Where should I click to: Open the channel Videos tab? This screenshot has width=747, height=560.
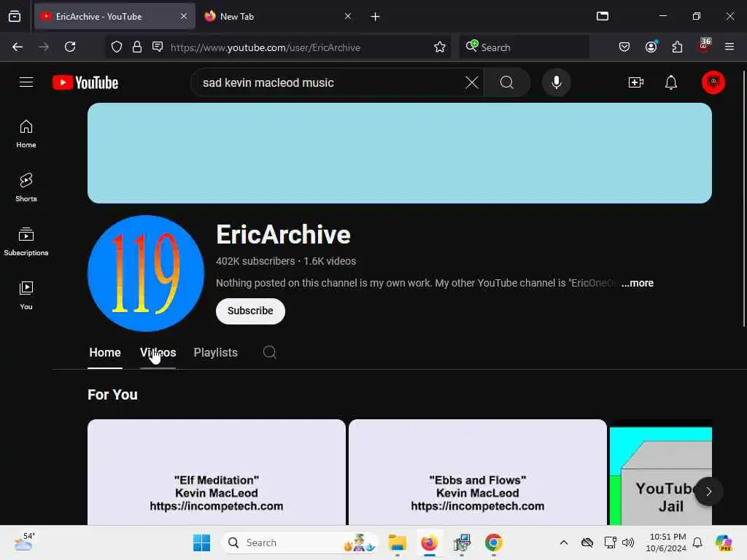(x=158, y=352)
